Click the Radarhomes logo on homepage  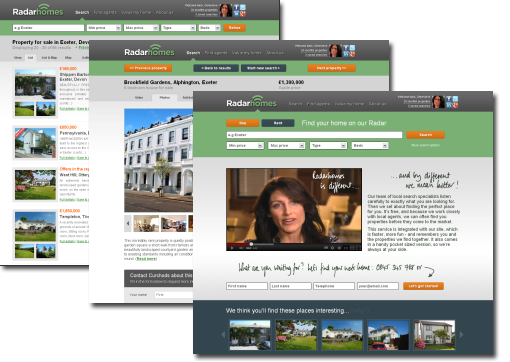252,103
